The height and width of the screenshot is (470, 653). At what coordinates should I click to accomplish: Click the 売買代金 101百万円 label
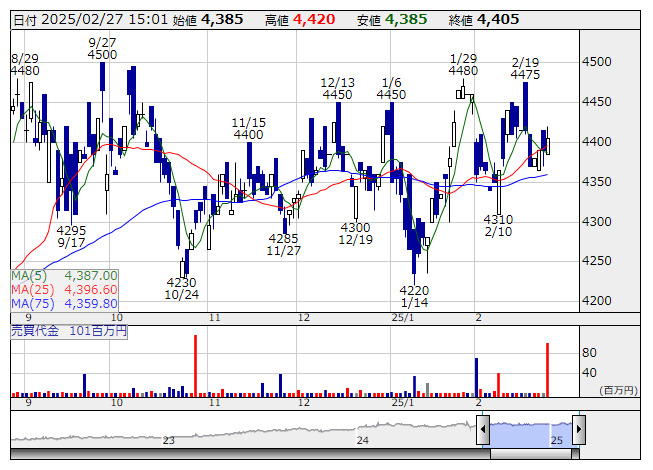69,331
